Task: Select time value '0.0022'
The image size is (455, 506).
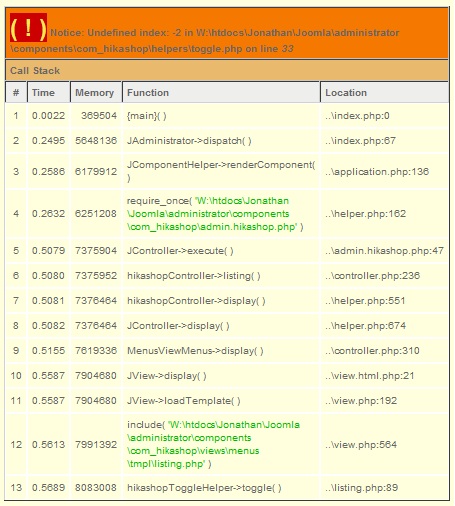Action: coord(48,116)
